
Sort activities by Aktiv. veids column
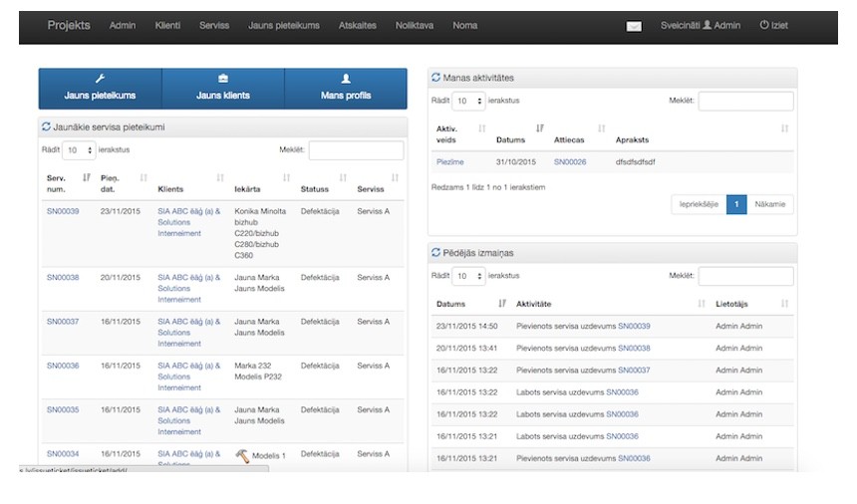coord(481,128)
